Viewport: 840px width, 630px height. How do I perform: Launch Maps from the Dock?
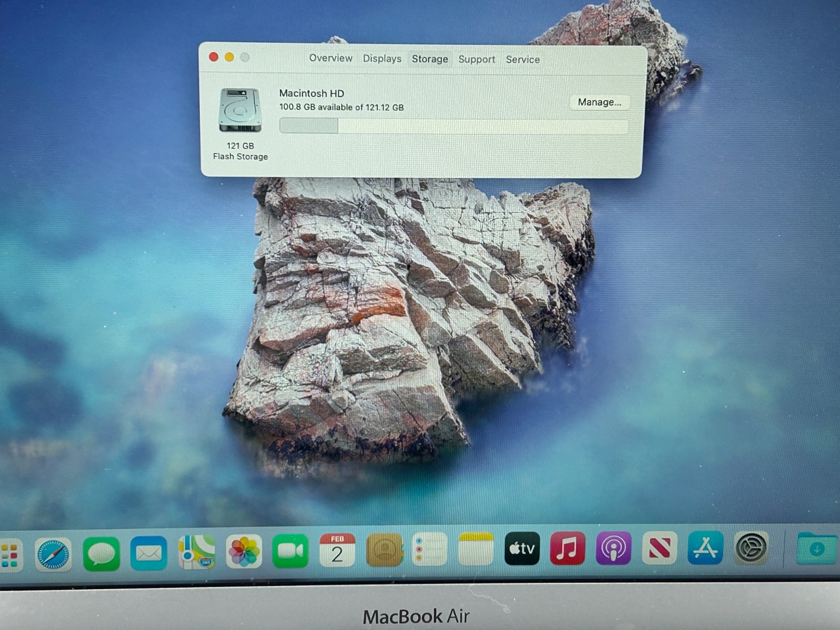(x=196, y=552)
